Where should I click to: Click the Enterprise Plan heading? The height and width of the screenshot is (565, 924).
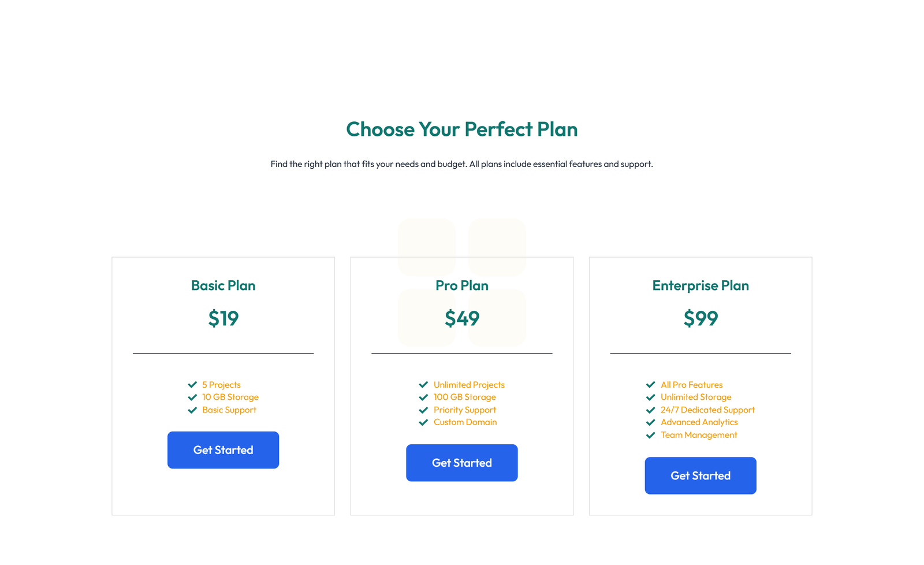(700, 285)
